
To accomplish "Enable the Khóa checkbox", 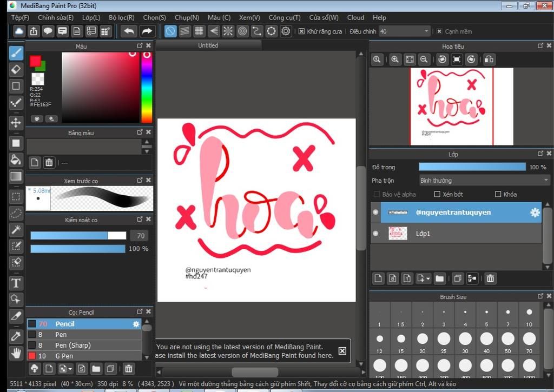I will pos(498,194).
